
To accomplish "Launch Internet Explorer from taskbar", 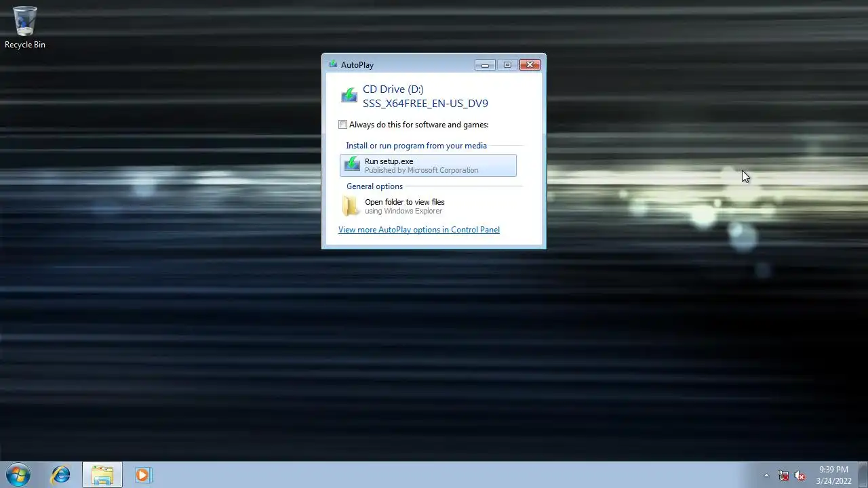I will [61, 475].
